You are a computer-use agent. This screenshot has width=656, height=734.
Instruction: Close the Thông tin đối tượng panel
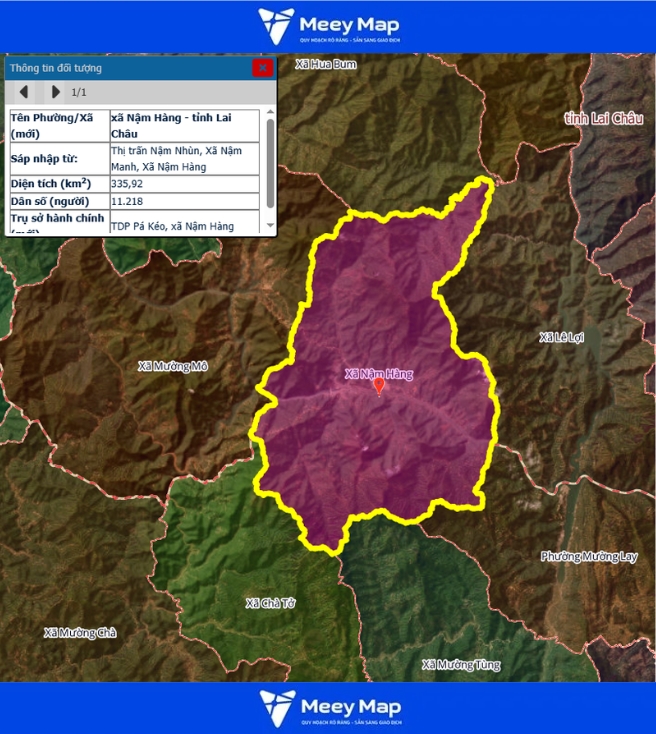pyautogui.click(x=263, y=68)
